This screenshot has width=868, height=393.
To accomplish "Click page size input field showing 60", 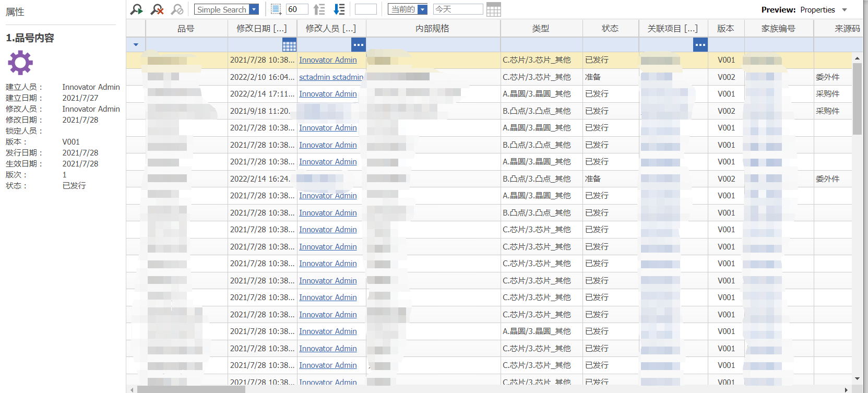I will click(x=297, y=9).
